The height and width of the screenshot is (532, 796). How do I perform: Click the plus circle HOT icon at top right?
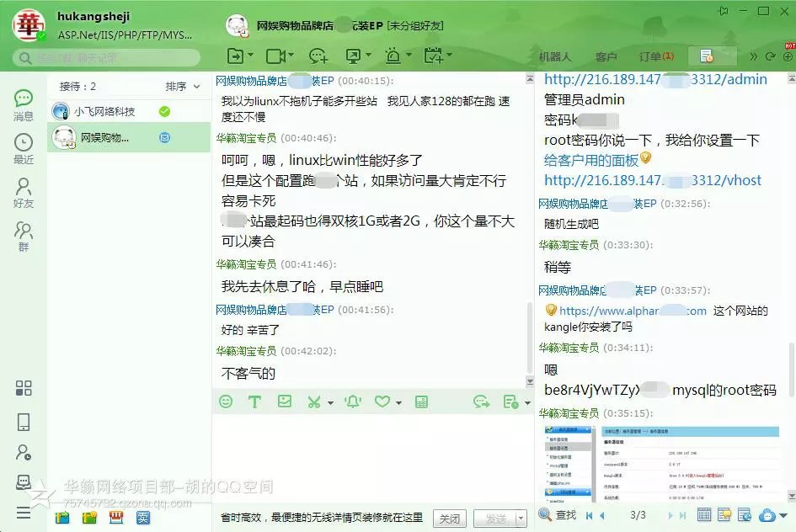pyautogui.click(x=788, y=56)
